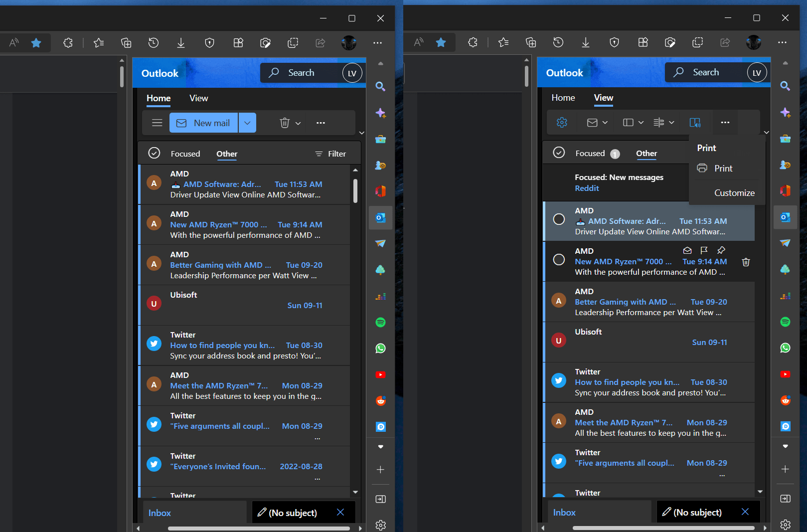Open sidebar search in the left window

click(x=380, y=87)
